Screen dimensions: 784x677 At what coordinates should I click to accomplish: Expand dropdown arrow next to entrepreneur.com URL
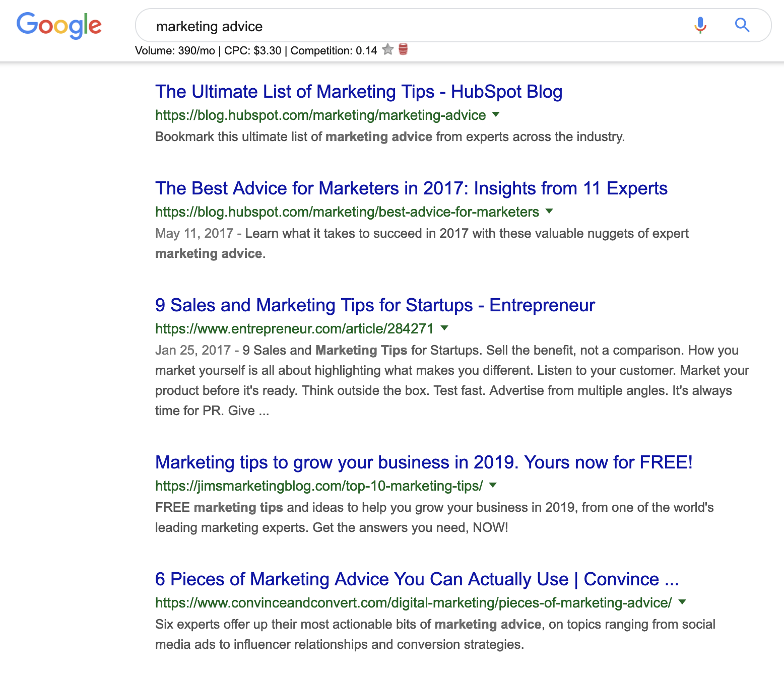pos(444,328)
